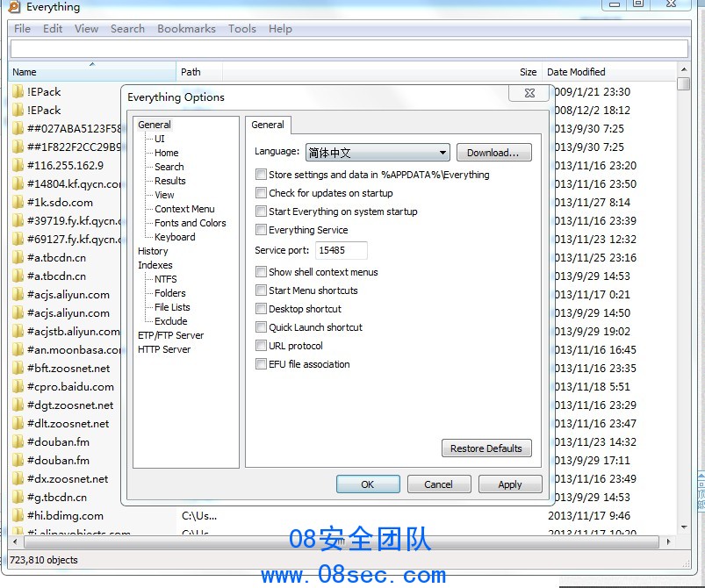Select Fonts and Colors tree item
The height and width of the screenshot is (588, 705).
pos(191,223)
